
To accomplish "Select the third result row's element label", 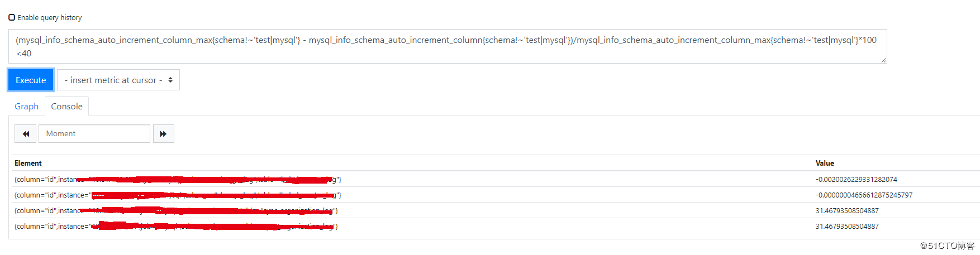I will point(176,211).
